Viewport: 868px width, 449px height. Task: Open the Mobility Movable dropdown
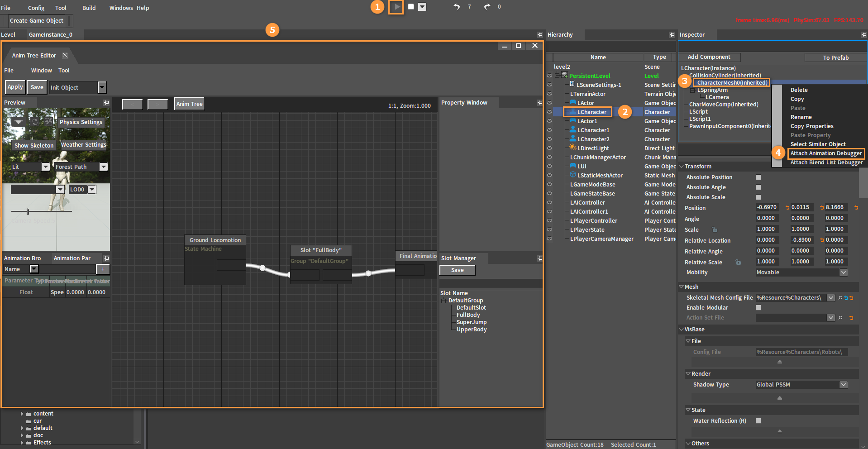[844, 272]
